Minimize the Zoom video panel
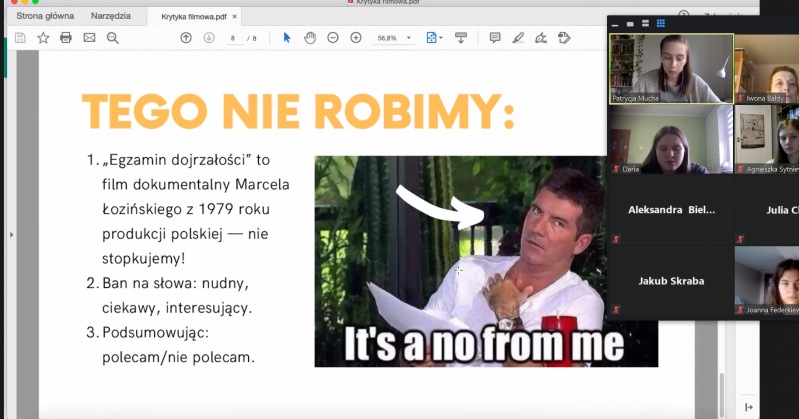The image size is (799, 419). pyautogui.click(x=615, y=24)
